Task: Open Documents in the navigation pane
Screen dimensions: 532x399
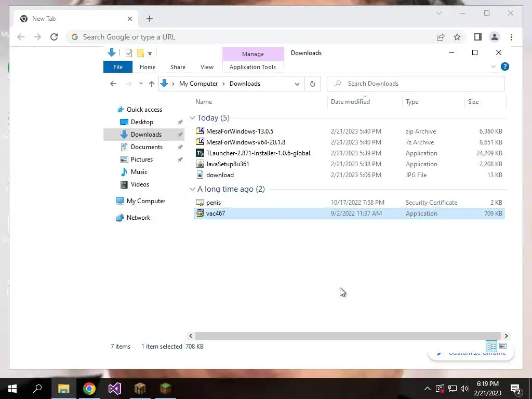Action: [x=147, y=147]
